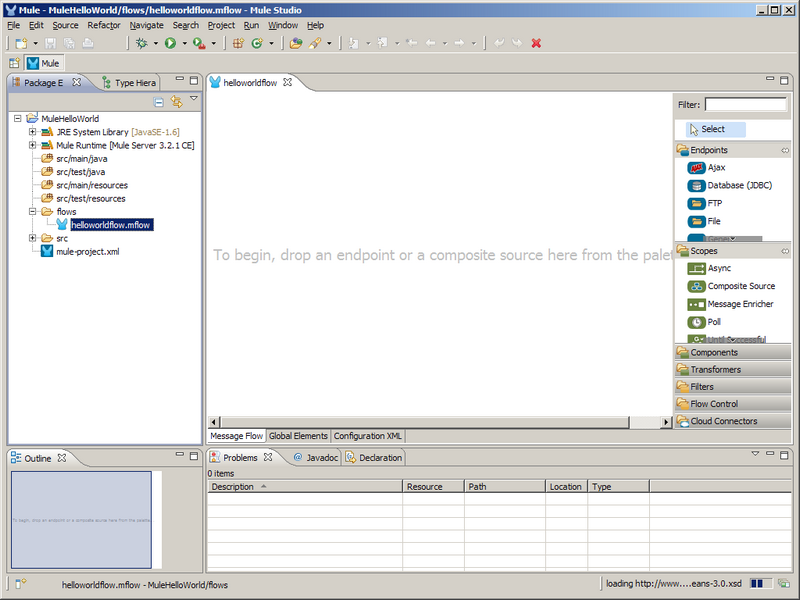Click the canvas horizontal scrollbar

click(x=424, y=422)
